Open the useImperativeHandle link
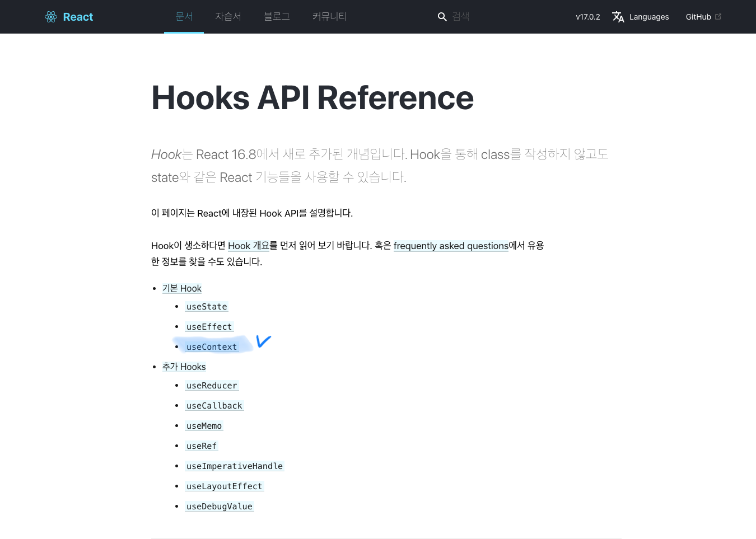This screenshot has height=539, width=756. 235,466
